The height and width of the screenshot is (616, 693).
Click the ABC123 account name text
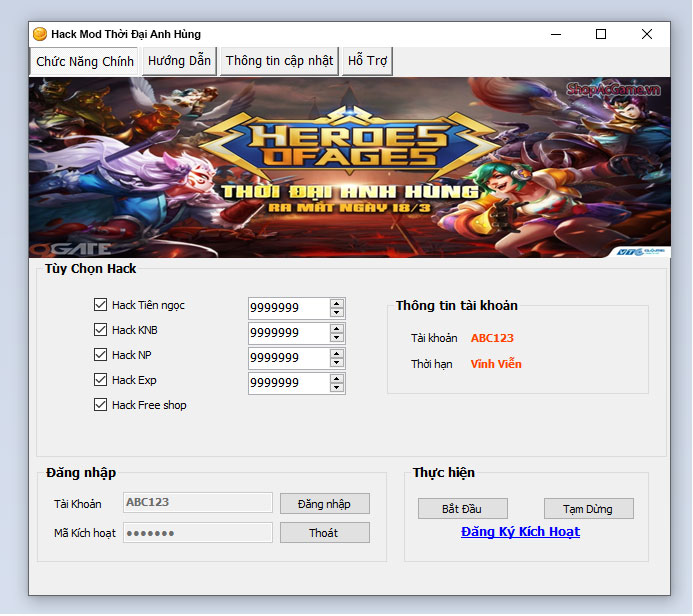click(492, 338)
